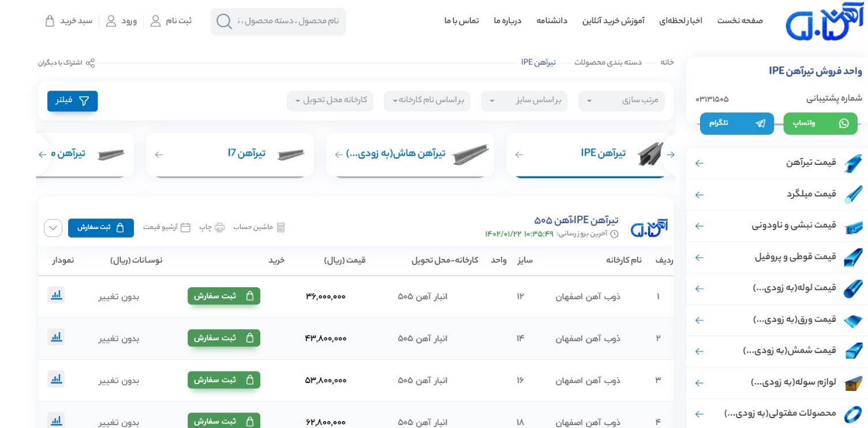Open sidebar item قیمت میلگرد

(777, 194)
